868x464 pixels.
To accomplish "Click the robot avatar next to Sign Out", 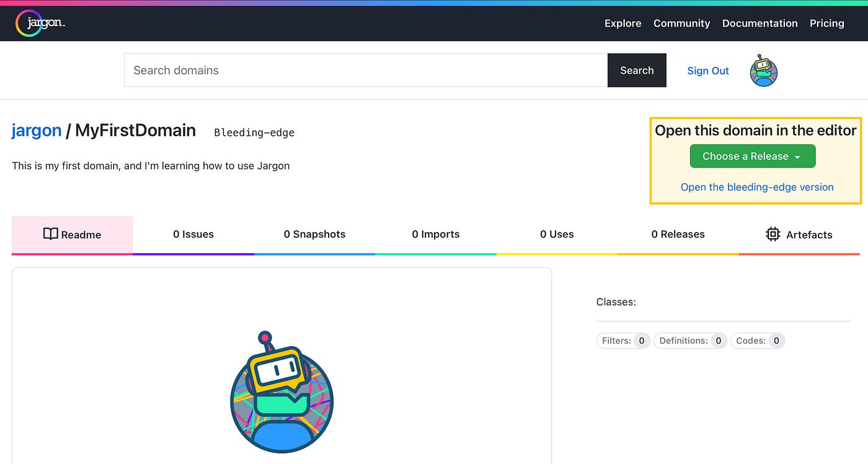I will (763, 71).
